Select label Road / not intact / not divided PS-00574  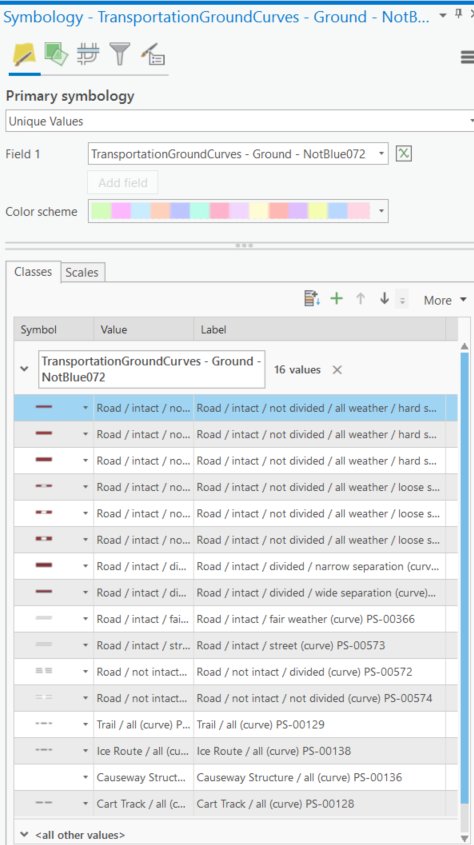[x=315, y=698]
